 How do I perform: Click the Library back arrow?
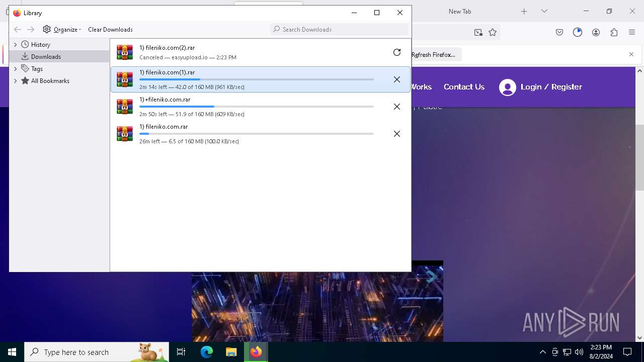pyautogui.click(x=18, y=30)
